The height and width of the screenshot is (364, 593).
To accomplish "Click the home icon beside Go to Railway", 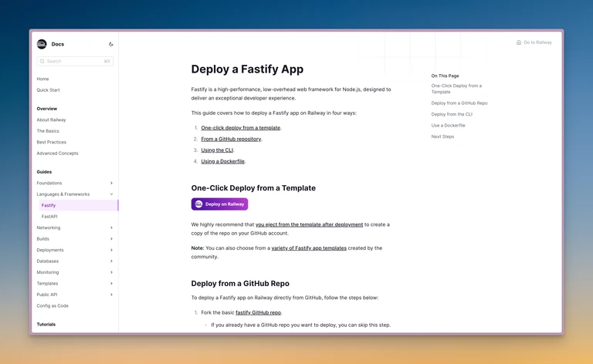I will click(x=519, y=42).
